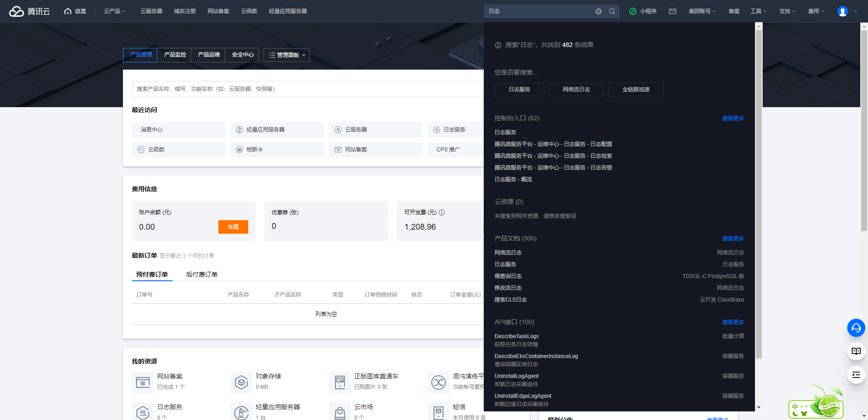Open the 费用 menu in header

[816, 11]
